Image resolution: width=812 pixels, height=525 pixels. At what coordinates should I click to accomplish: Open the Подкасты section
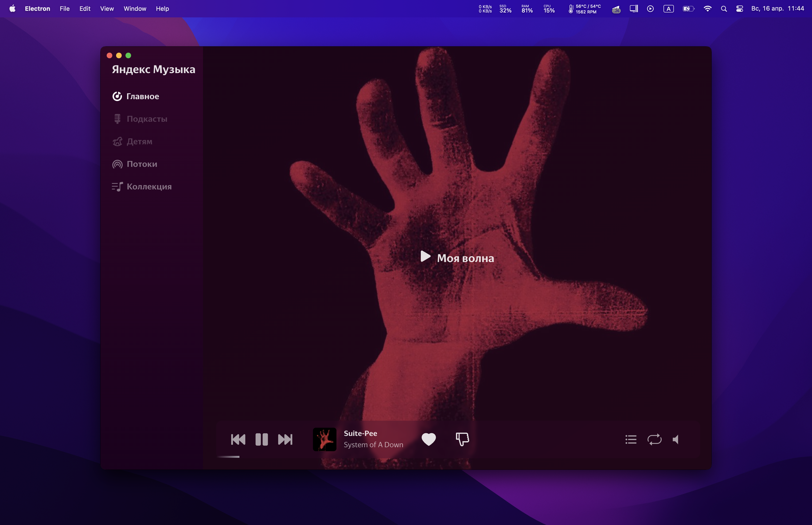pos(147,119)
